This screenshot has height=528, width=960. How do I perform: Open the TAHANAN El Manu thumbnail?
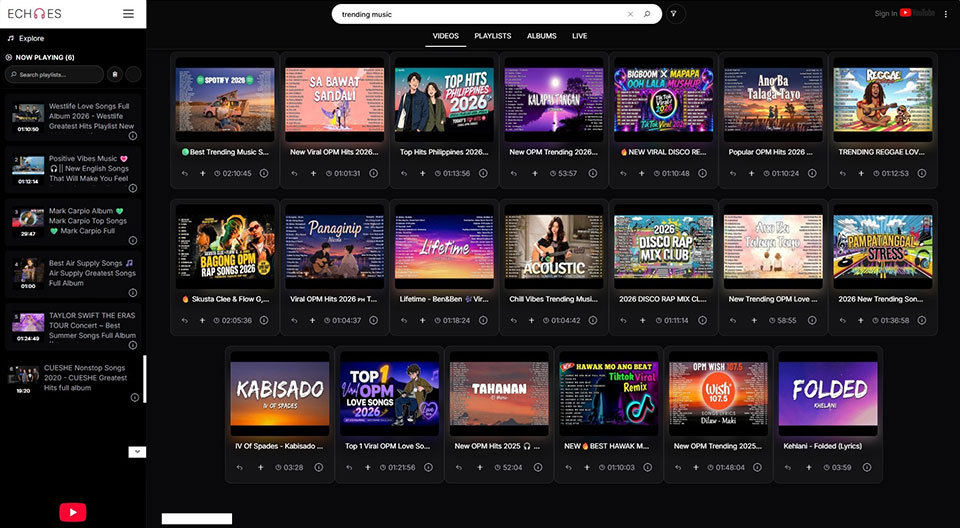click(x=499, y=394)
